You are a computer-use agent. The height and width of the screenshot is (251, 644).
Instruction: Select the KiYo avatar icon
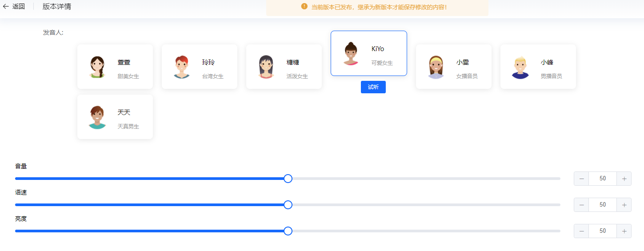(351, 54)
